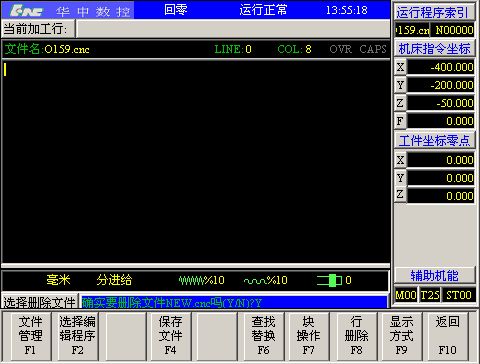Click machine Y value -200.000
The image size is (480, 364).
(441, 85)
